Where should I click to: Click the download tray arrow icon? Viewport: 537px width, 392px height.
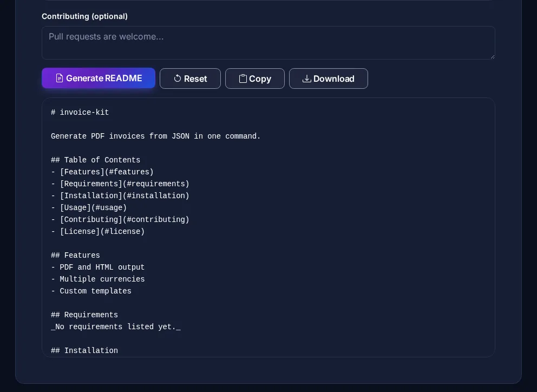point(307,79)
